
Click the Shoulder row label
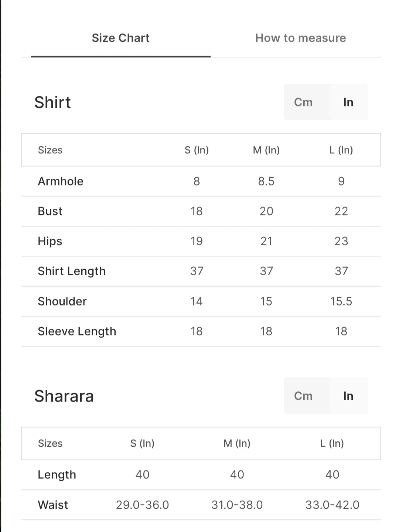62,301
